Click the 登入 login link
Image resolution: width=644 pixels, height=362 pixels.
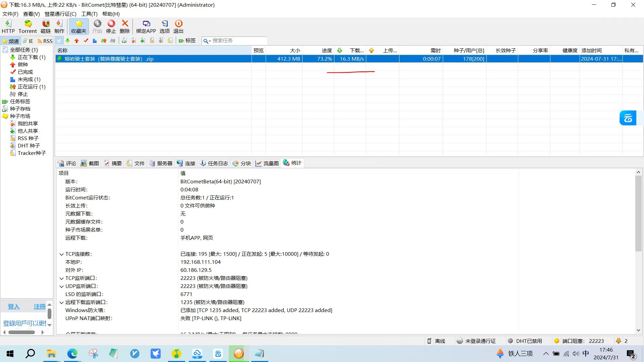tap(14, 307)
